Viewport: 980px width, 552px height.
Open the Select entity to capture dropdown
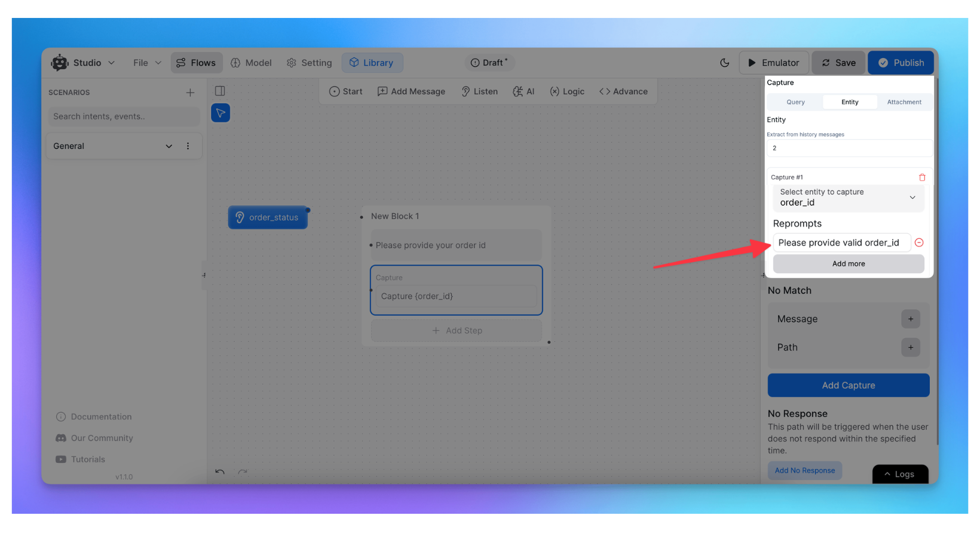tap(849, 198)
